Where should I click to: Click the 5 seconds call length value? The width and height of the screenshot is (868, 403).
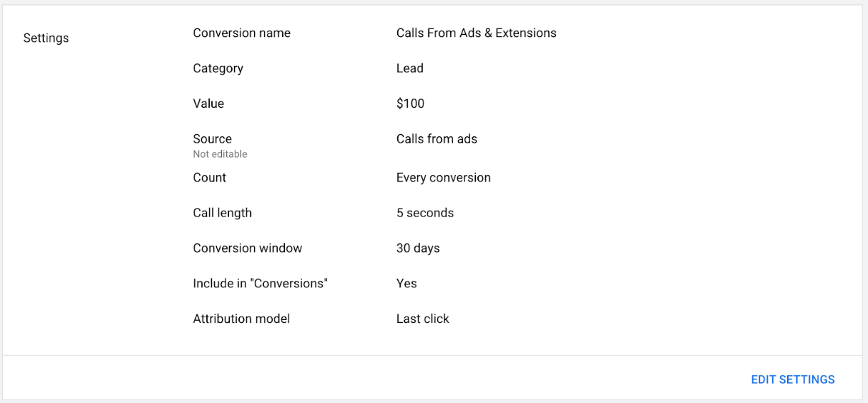click(x=425, y=213)
